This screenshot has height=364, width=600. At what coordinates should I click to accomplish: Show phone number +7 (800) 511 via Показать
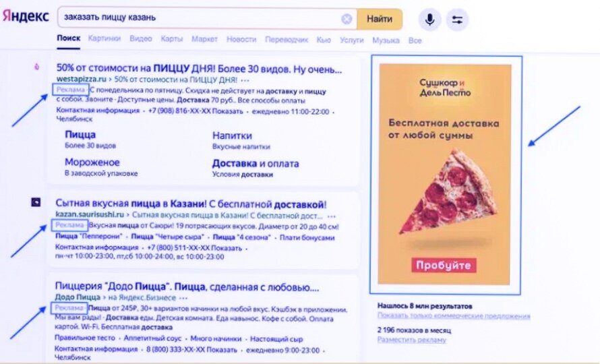click(227, 248)
